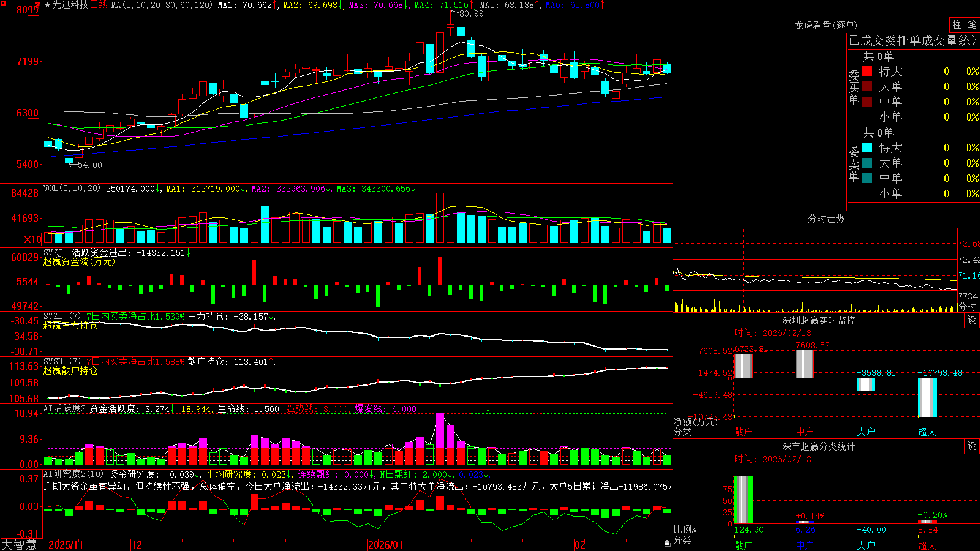Click the 委卖单 vertical label
Screen dimensions: 980x551
[854, 163]
